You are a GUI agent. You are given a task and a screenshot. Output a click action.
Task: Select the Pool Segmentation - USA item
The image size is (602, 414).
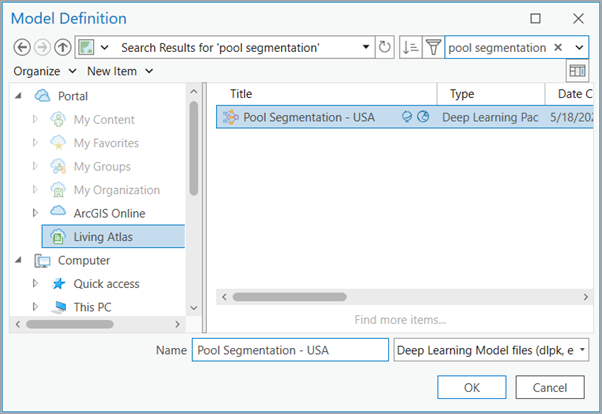308,117
